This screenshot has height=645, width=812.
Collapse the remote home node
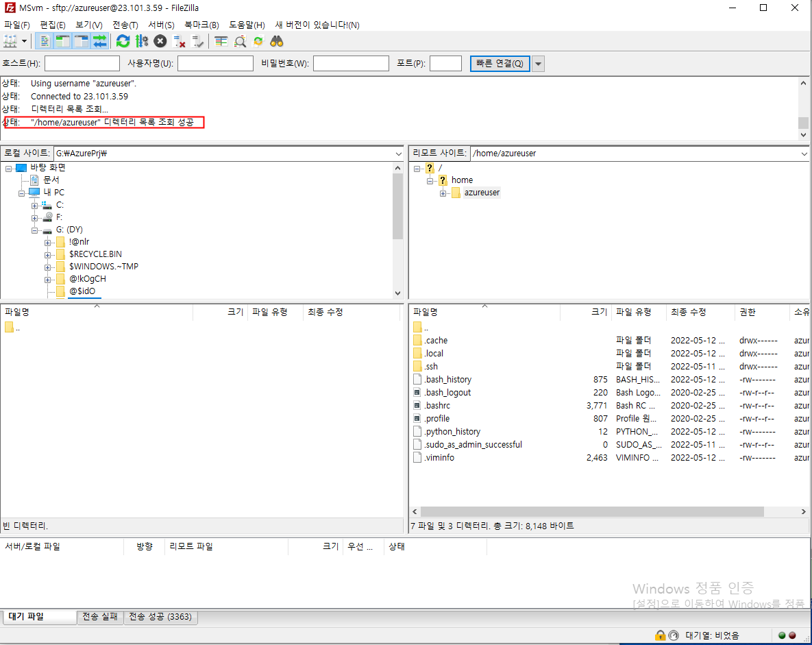430,181
